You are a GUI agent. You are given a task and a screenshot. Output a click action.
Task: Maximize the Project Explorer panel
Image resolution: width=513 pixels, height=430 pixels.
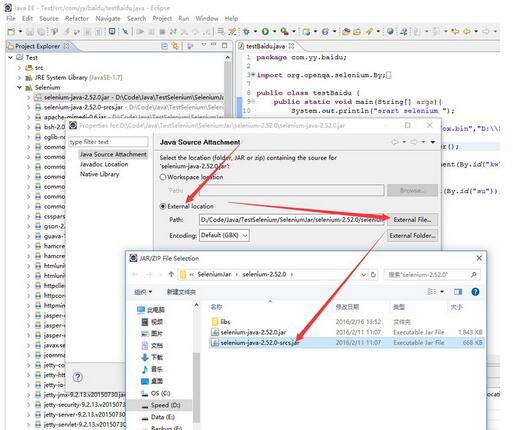pos(225,45)
